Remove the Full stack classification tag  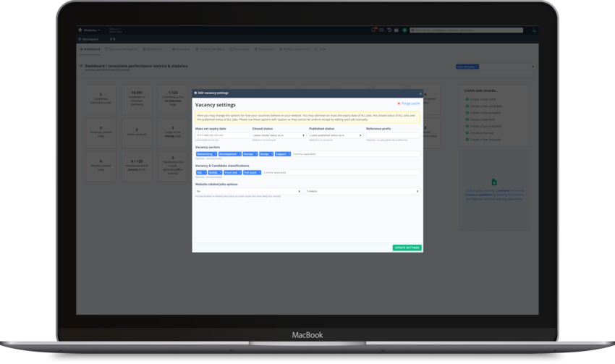point(259,172)
